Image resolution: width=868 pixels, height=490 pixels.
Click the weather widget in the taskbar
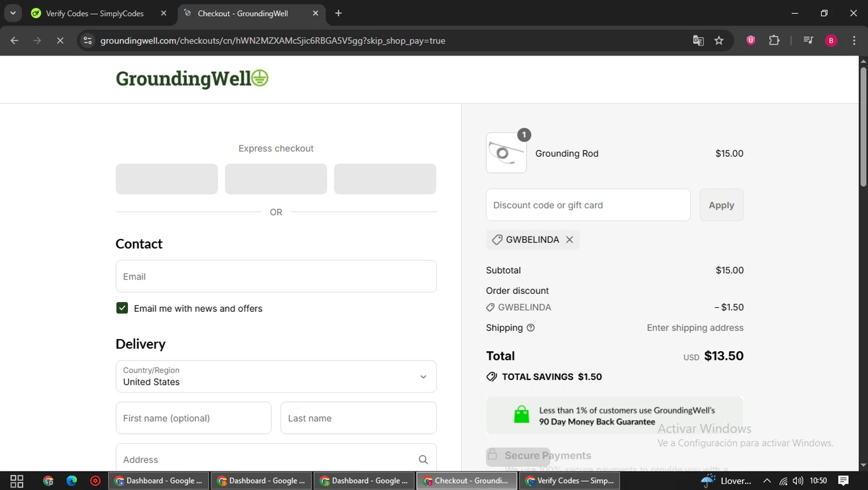pyautogui.click(x=726, y=481)
